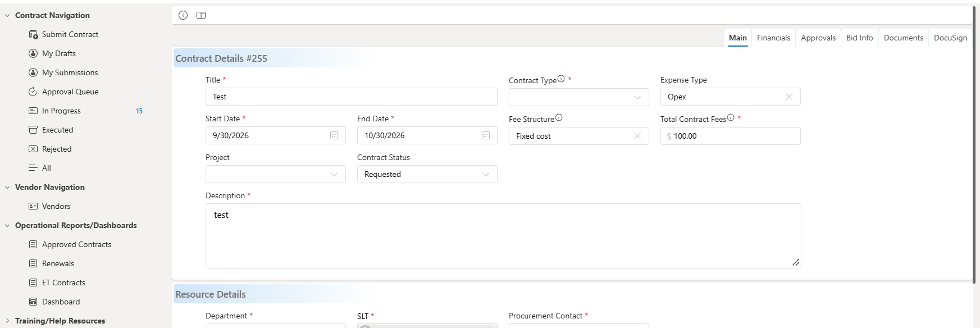Click the My Submissions person icon
The image size is (980, 328).
pyautogui.click(x=33, y=72)
